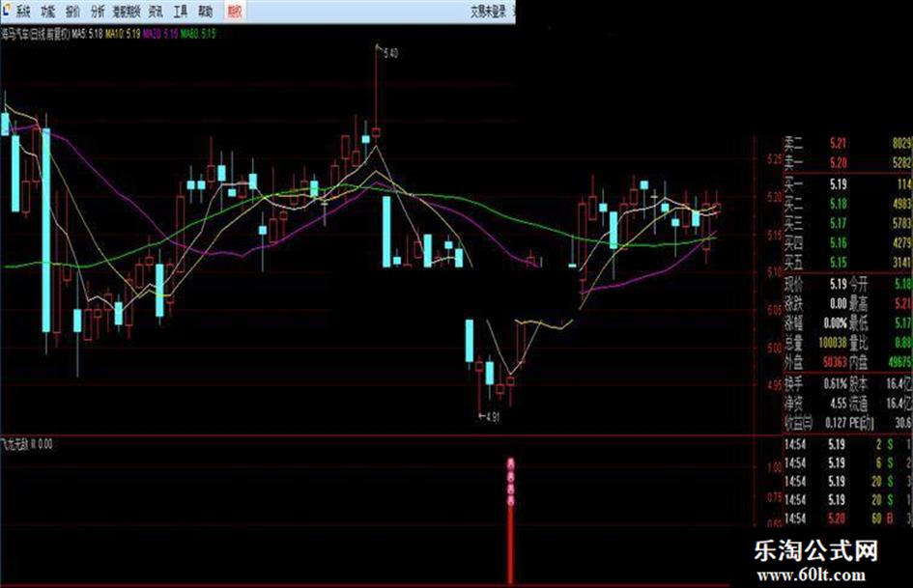Click the 涨跌 0.00 change value
913x588 pixels.
pyautogui.click(x=838, y=303)
